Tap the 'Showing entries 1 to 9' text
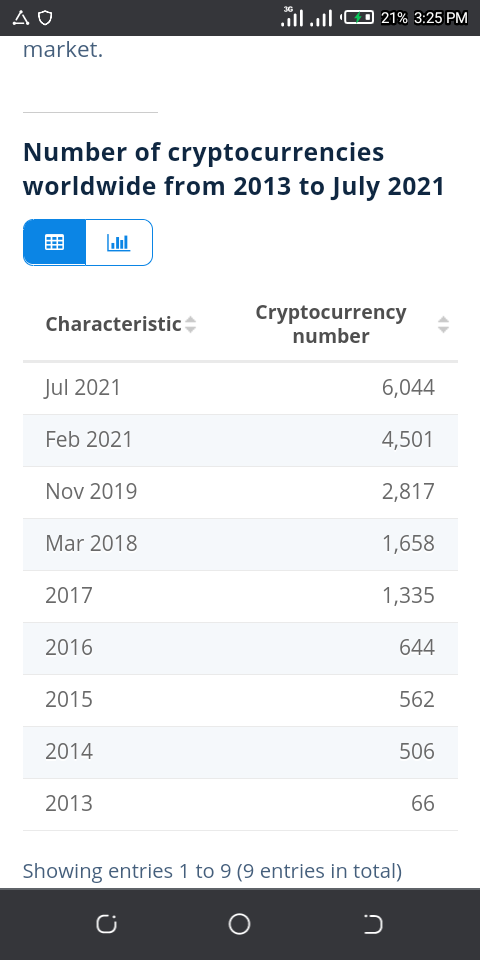Viewport: 480px width, 960px height. pos(127,871)
